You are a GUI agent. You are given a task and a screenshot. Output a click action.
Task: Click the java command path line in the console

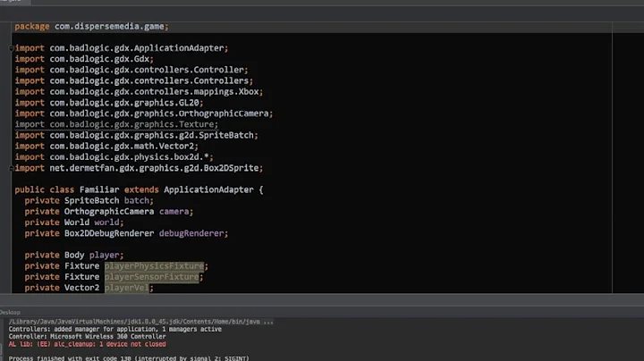point(141,322)
